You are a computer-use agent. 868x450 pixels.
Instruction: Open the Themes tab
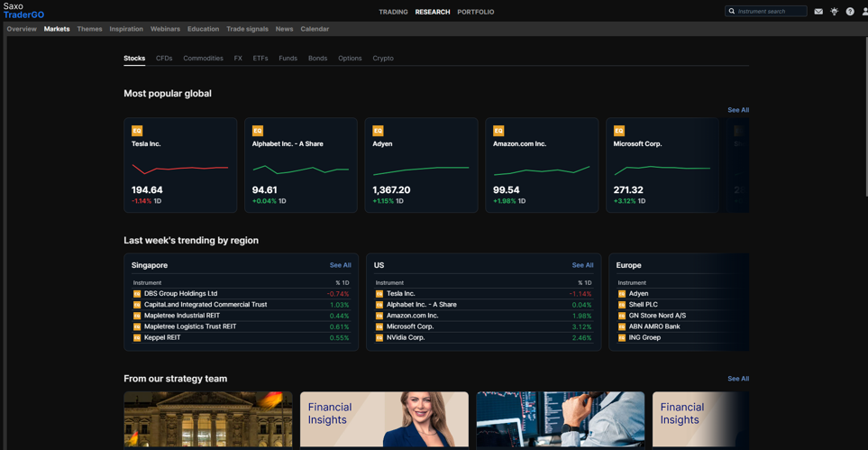[x=89, y=29]
